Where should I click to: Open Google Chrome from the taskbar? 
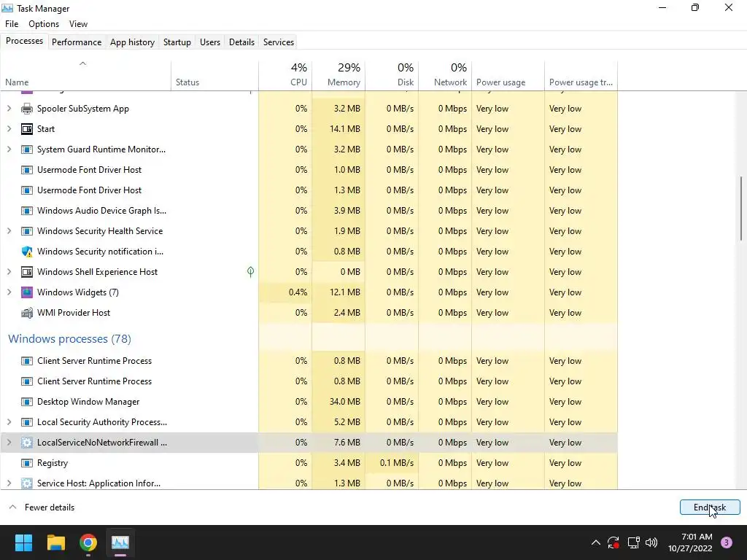click(x=88, y=542)
